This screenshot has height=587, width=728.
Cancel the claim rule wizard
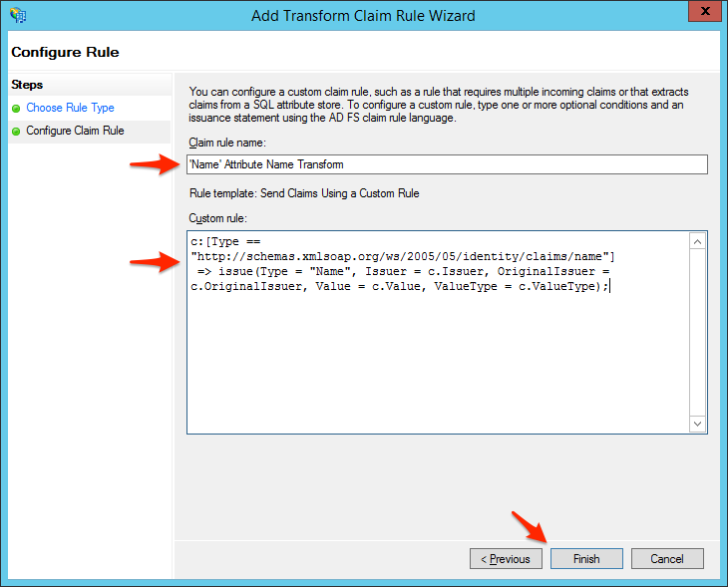point(667,559)
